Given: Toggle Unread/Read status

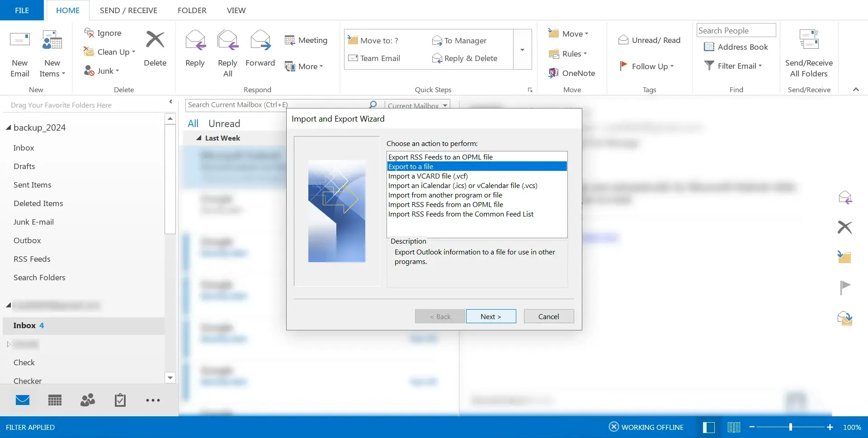Looking at the screenshot, I should click(x=649, y=40).
